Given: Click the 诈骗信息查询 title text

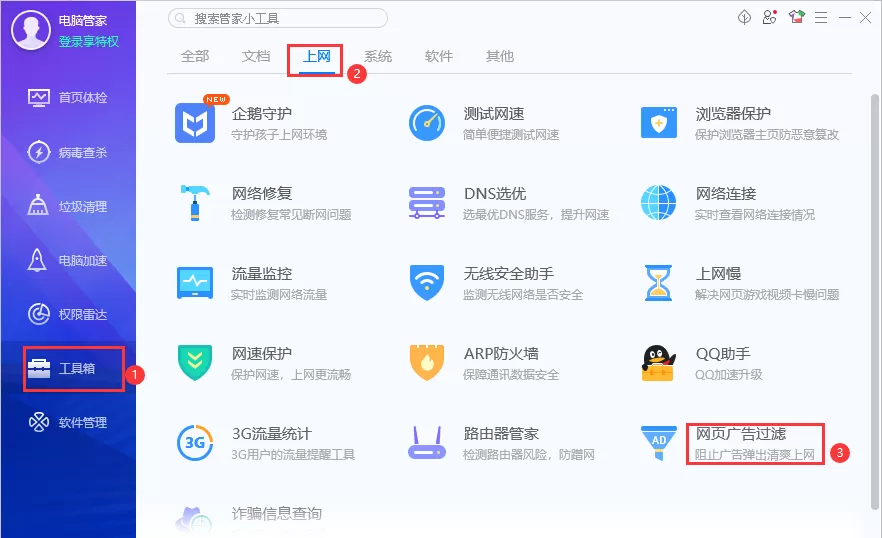Looking at the screenshot, I should [x=277, y=513].
